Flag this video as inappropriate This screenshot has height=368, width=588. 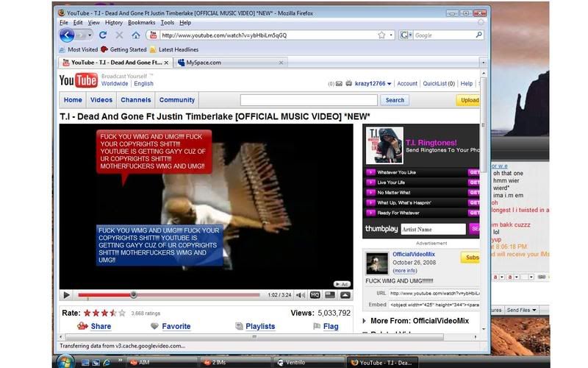click(330, 326)
